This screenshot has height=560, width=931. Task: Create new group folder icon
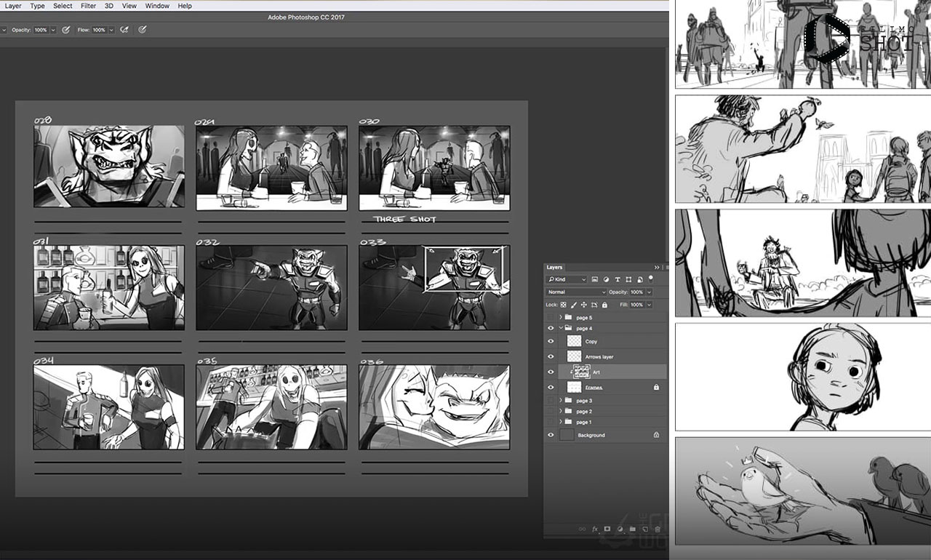(632, 529)
